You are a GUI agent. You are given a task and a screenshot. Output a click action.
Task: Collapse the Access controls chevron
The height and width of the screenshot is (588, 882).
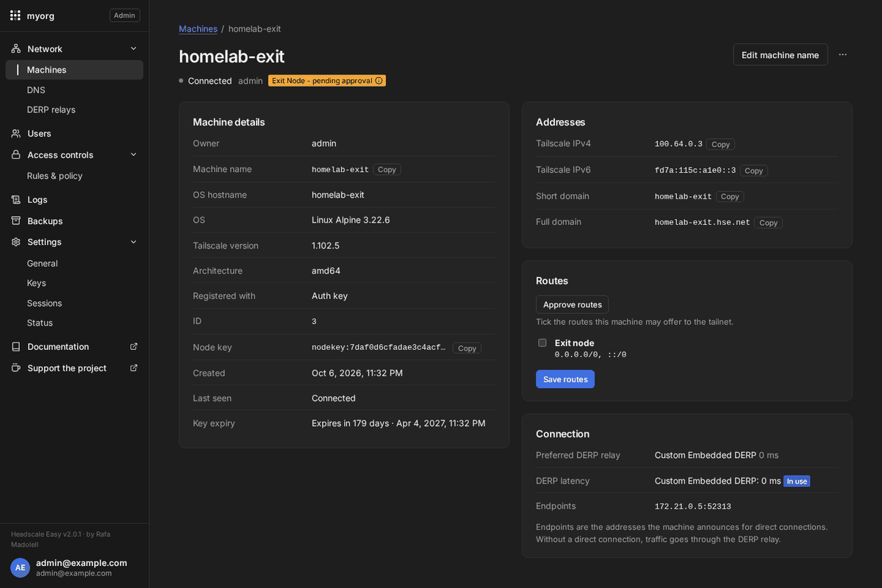(134, 155)
